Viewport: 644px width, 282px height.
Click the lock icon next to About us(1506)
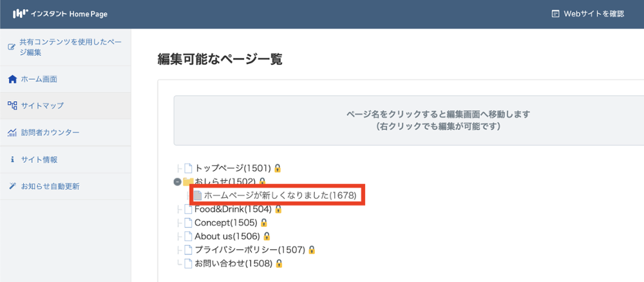266,236
